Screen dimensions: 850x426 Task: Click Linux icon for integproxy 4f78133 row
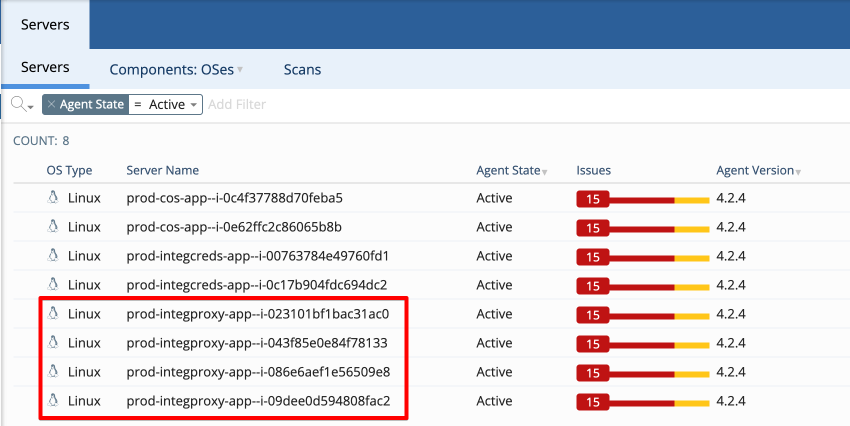53,342
